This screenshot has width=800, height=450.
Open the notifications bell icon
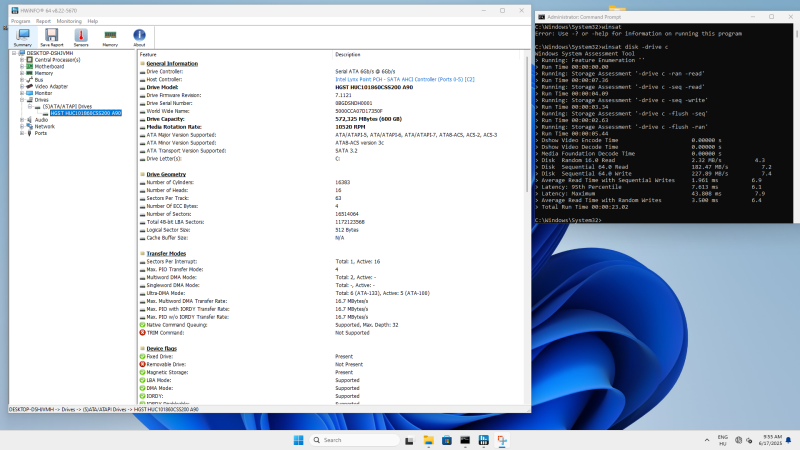[788, 440]
